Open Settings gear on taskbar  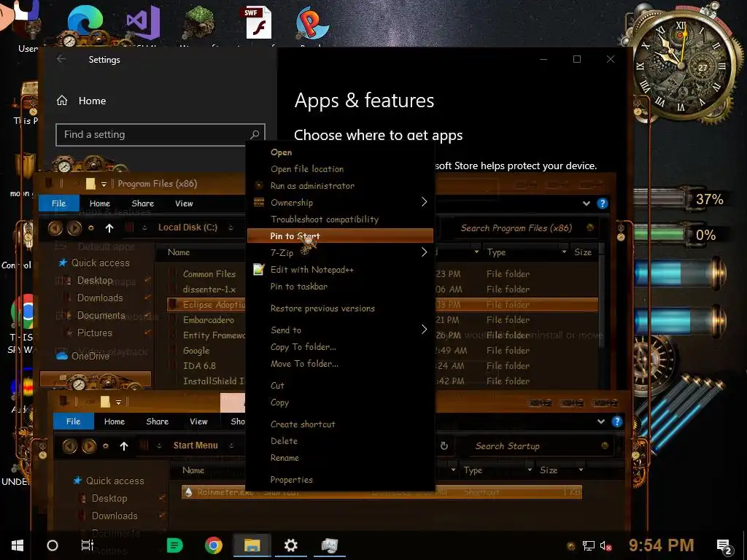click(290, 545)
